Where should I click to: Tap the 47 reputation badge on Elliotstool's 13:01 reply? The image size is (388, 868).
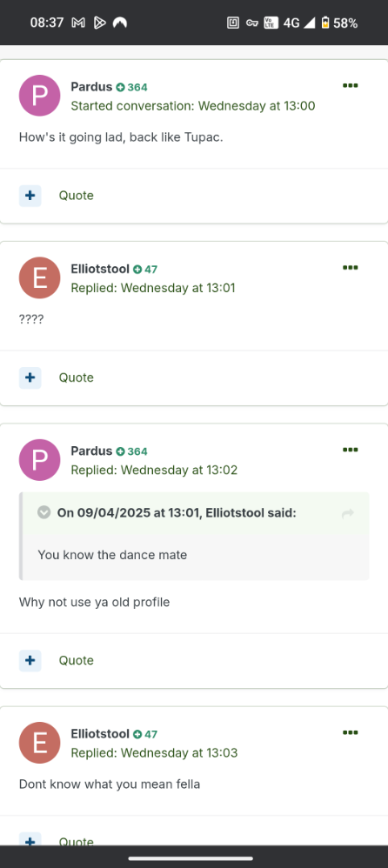[145, 270]
